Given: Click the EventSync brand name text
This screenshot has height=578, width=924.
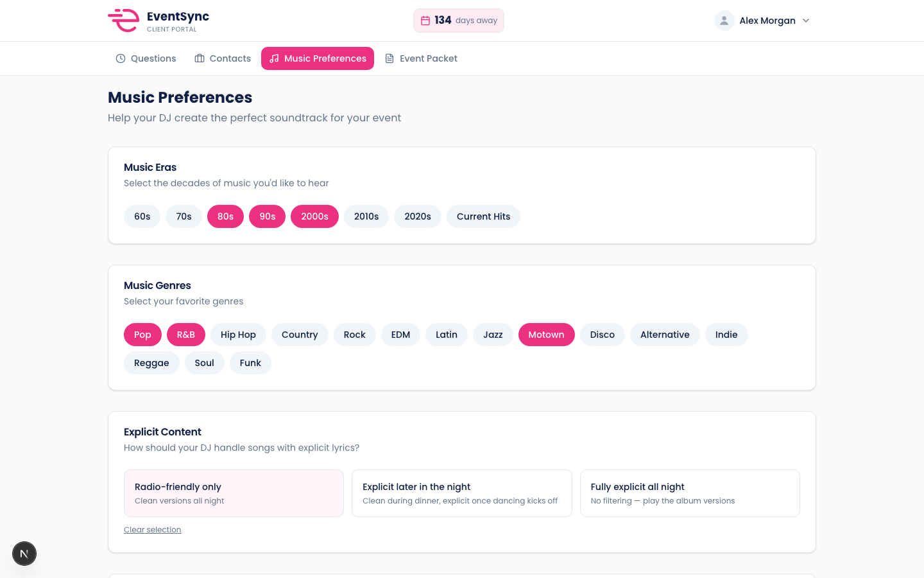Looking at the screenshot, I should coord(178,17).
